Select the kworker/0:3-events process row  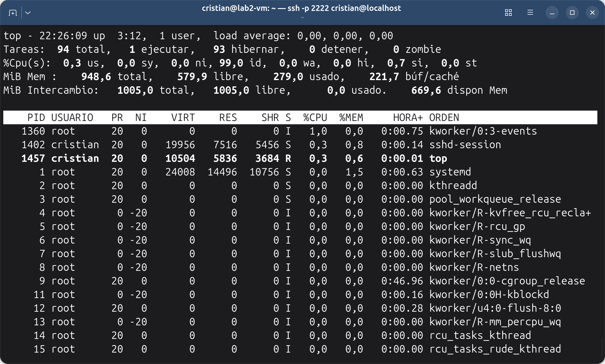(x=300, y=131)
